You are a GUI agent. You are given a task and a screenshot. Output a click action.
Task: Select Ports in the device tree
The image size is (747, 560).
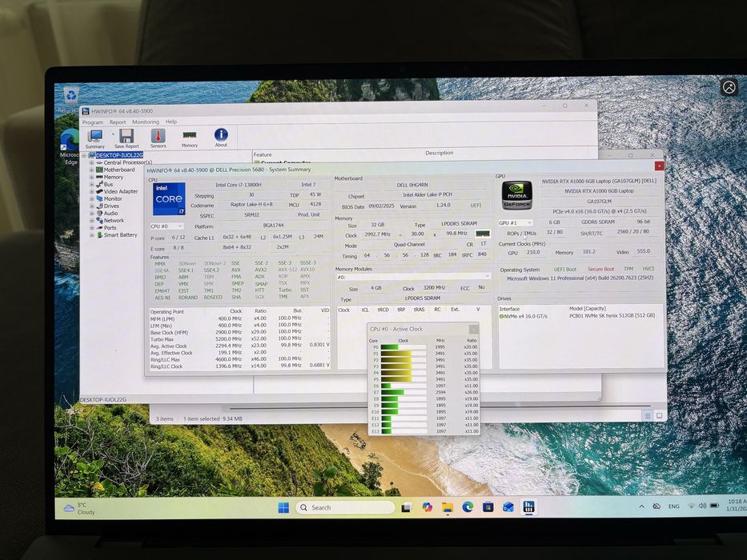point(110,228)
